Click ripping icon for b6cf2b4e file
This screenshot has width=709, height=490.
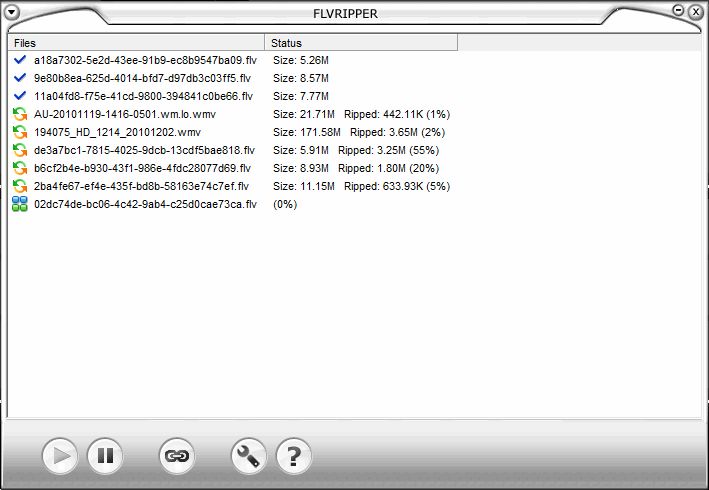[20, 168]
